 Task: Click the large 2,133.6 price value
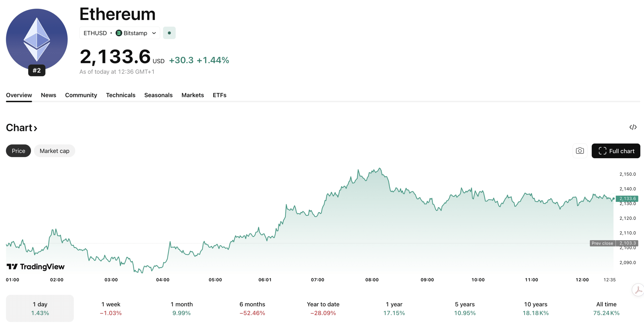[x=115, y=56]
